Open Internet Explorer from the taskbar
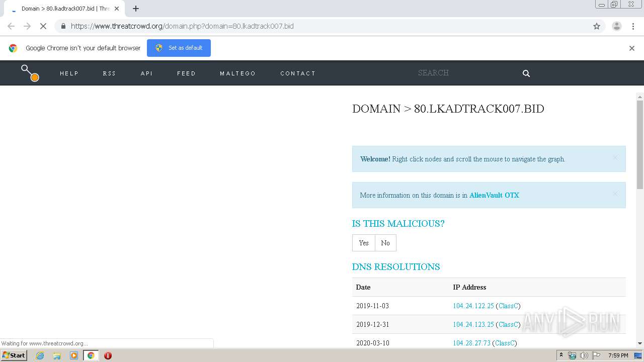644x362 pixels. (40, 355)
